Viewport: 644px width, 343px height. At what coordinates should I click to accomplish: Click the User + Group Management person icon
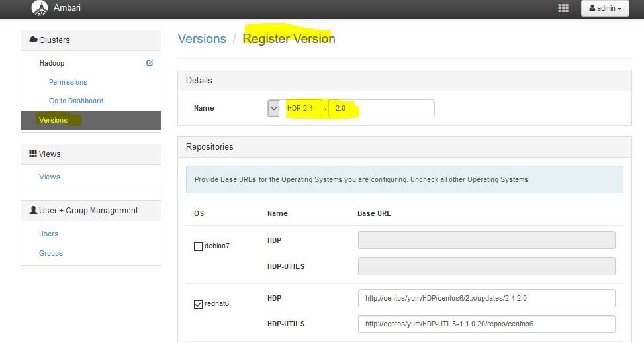pos(33,210)
